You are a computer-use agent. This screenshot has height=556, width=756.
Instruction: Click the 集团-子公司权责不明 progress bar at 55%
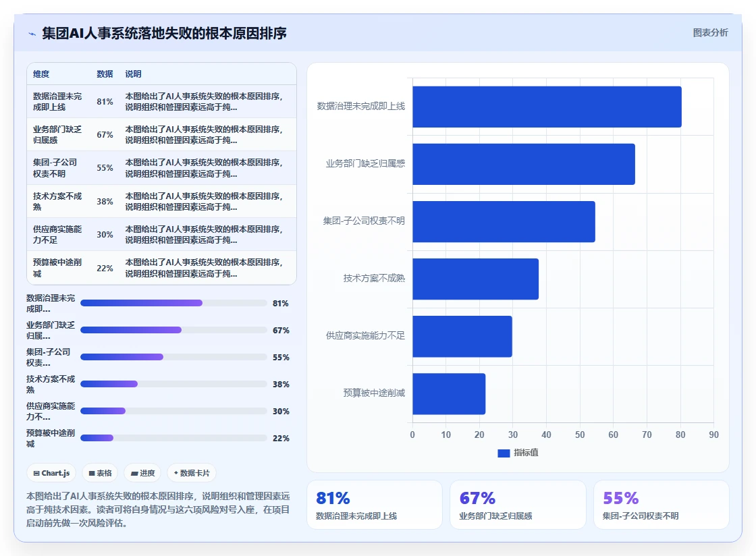point(173,357)
